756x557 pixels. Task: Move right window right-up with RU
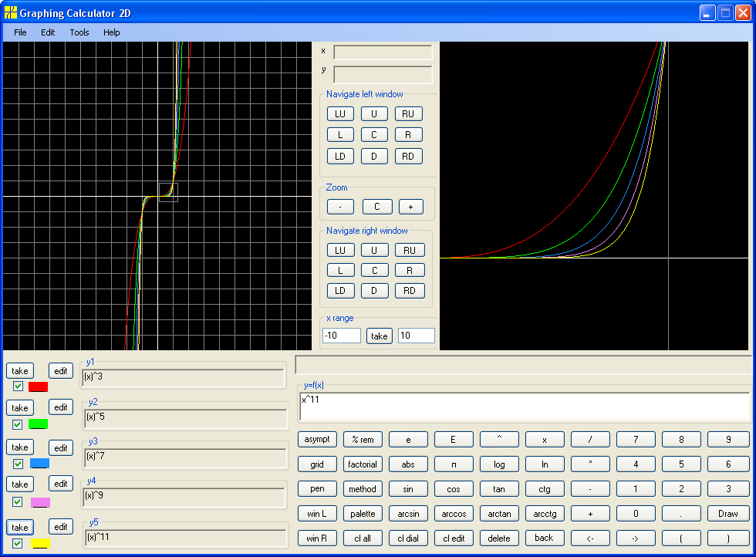coord(410,250)
